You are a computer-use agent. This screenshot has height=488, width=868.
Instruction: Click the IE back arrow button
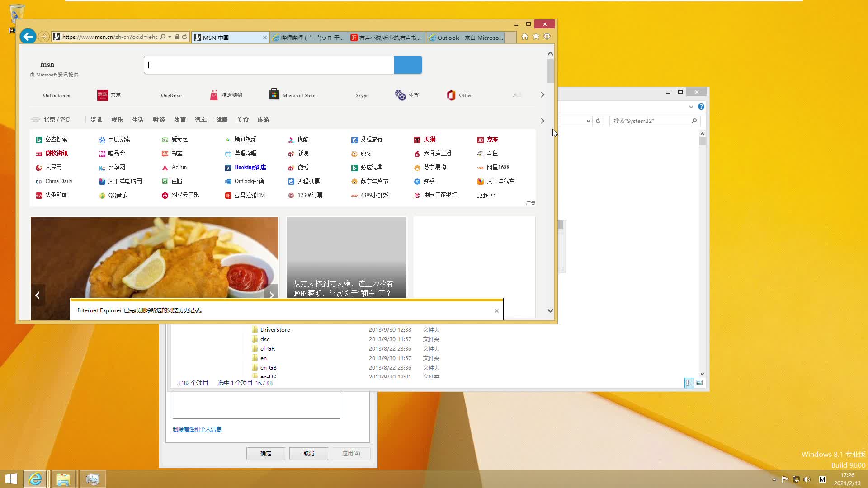(28, 37)
